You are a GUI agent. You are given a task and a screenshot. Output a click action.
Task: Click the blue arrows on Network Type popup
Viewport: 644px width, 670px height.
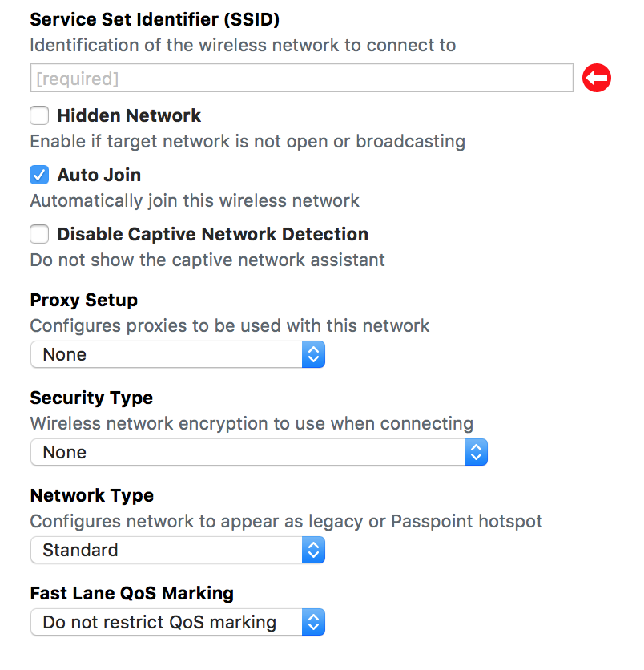tap(314, 550)
